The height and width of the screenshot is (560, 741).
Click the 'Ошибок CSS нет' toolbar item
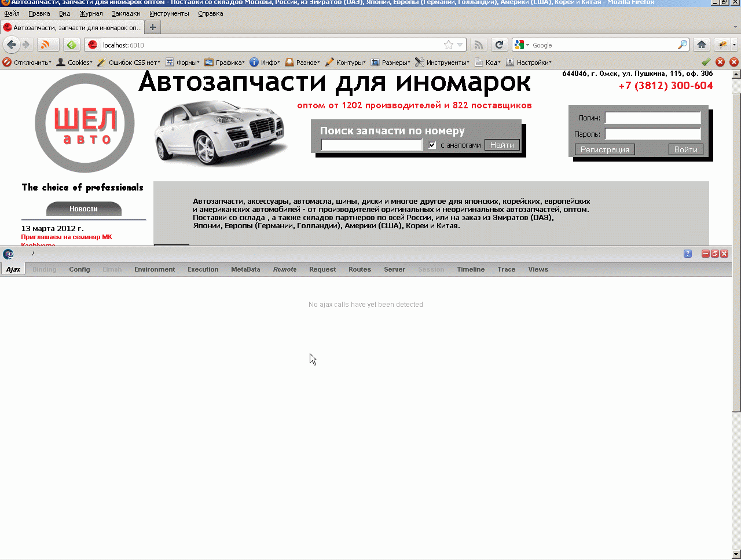[x=129, y=62]
